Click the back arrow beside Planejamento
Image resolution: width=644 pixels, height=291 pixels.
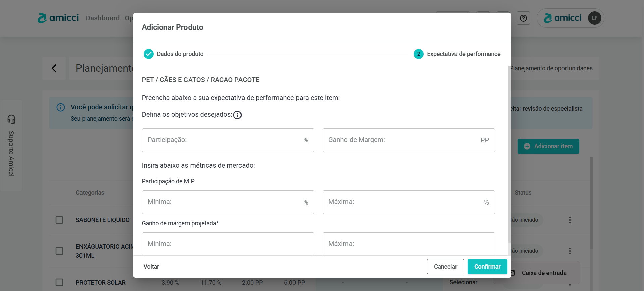point(54,68)
